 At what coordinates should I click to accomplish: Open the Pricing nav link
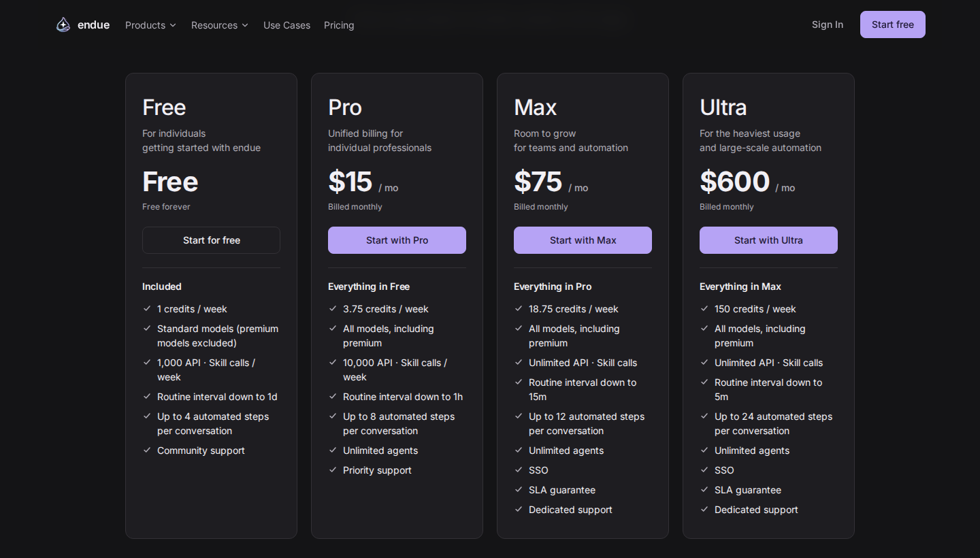[x=339, y=25]
